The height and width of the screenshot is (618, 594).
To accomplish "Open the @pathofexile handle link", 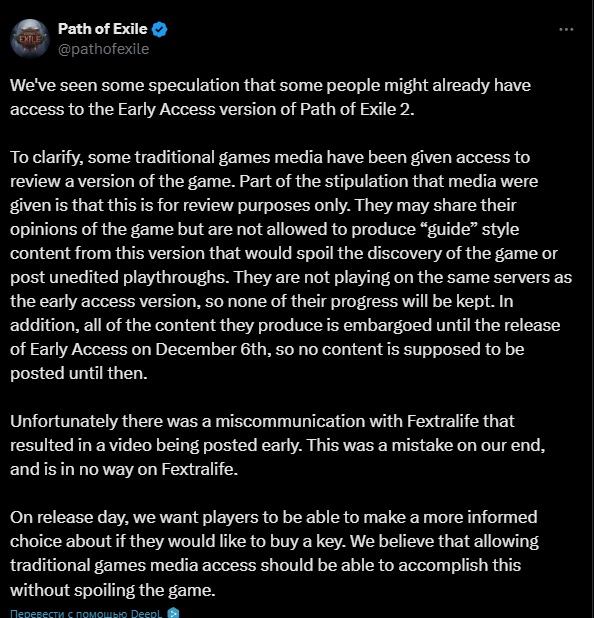I will (x=104, y=49).
